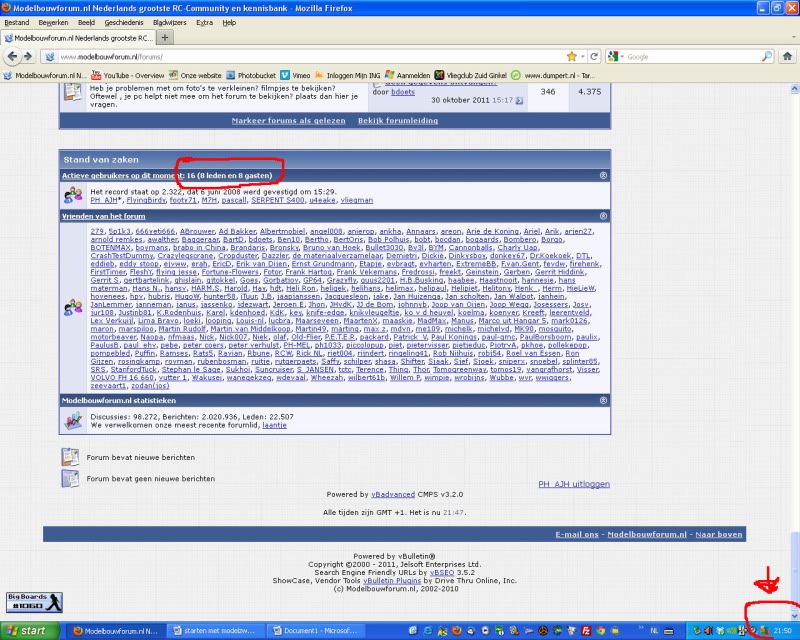This screenshot has width=800, height=640.
Task: Open active user SERPENT S400's profile
Action: [278, 200]
